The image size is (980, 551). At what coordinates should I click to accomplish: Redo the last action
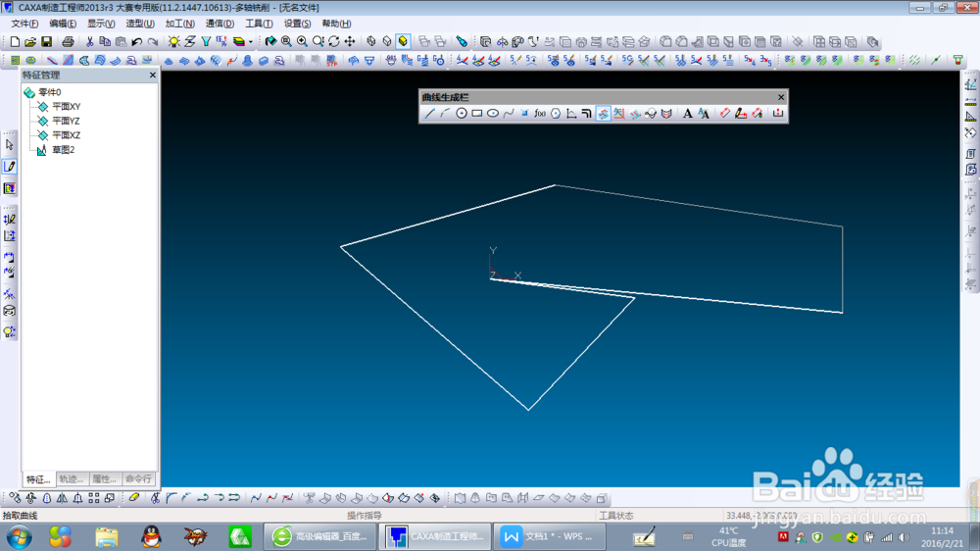tap(153, 42)
